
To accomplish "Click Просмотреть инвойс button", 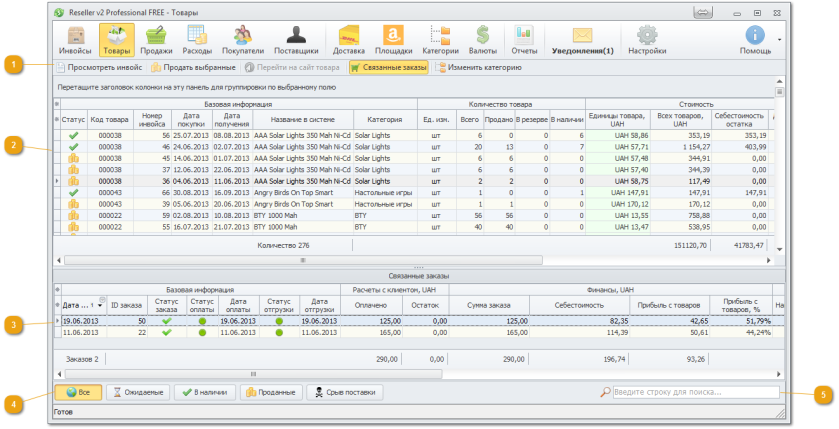I will [98, 68].
